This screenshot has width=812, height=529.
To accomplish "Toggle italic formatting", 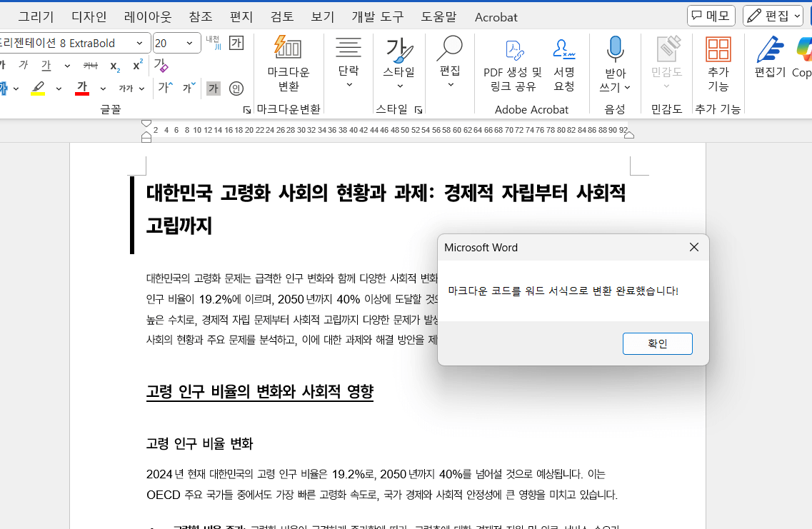I will coord(24,65).
